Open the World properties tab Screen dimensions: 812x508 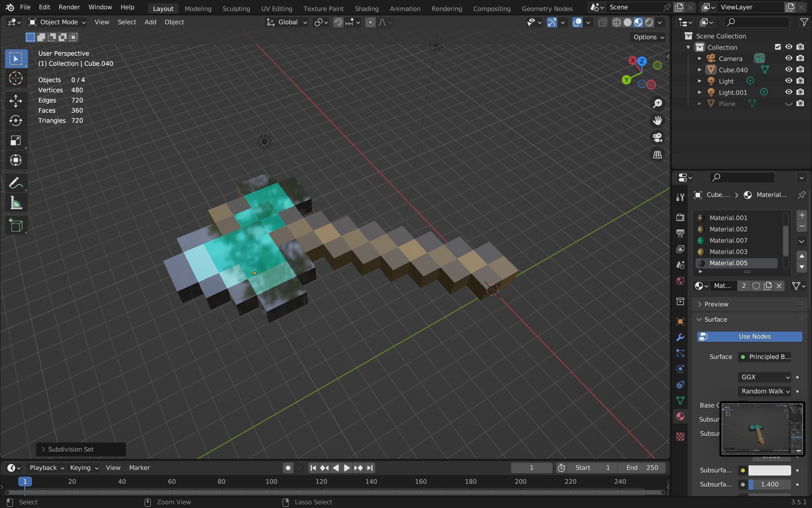(680, 281)
